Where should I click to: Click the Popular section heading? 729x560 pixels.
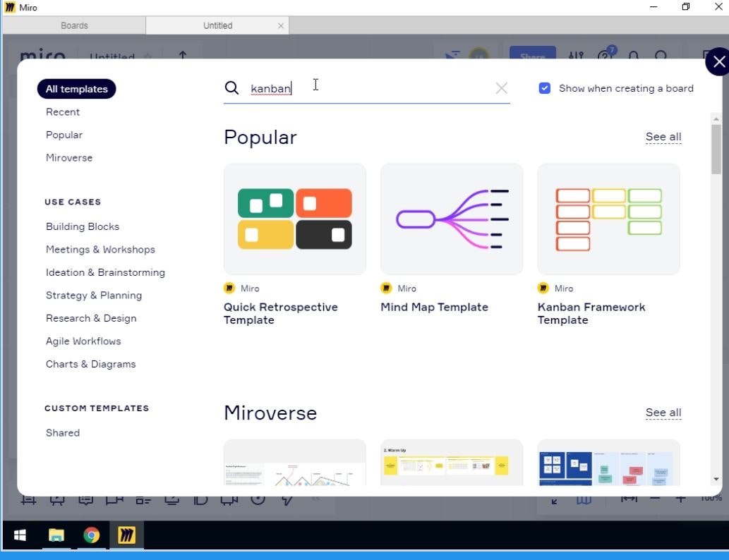click(x=260, y=138)
